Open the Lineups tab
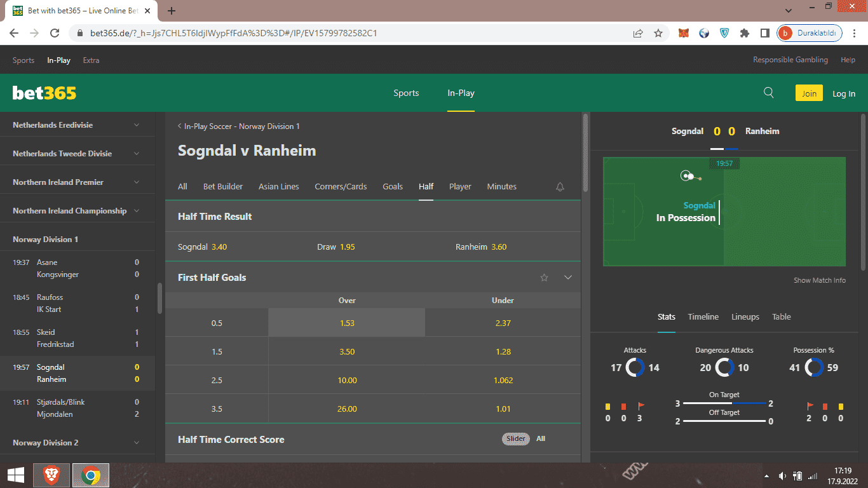The width and height of the screenshot is (868, 488). [745, 316]
